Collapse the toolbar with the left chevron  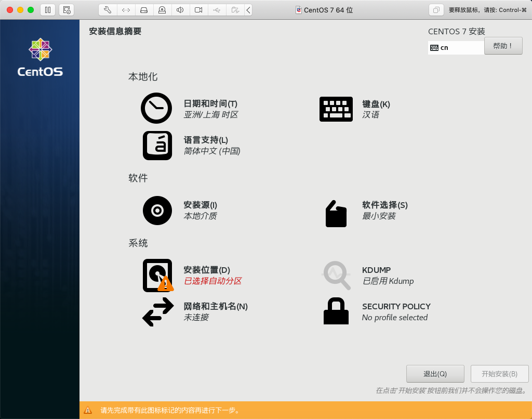click(x=248, y=10)
